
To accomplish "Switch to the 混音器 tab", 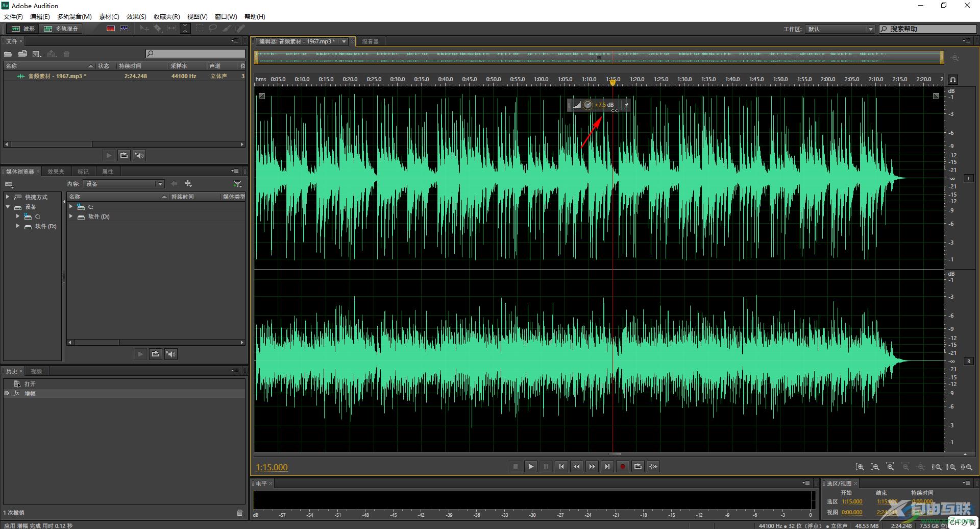I will [370, 41].
